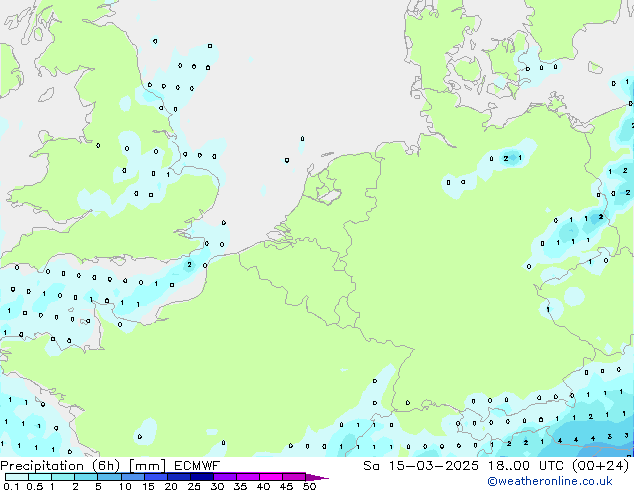This screenshot has height=490, width=634.
Task: Pick the legend swatch between 5 and 10
Action: (109, 477)
